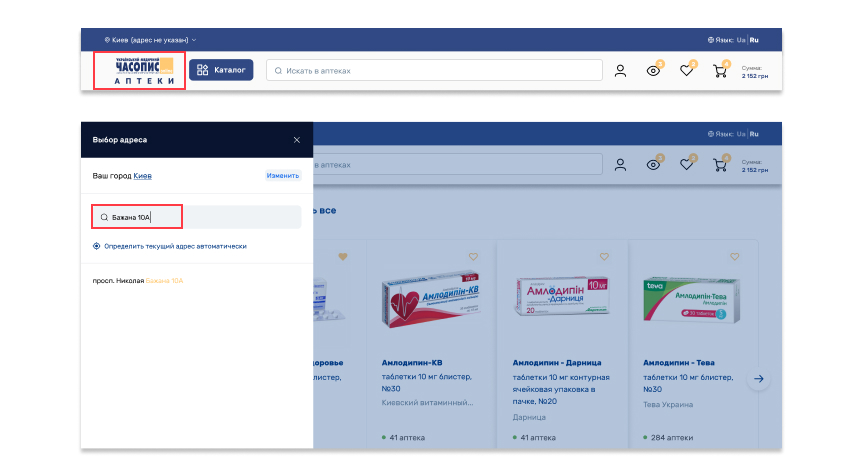Image resolution: width=864 pixels, height=476 pixels.
Task: Toggle favorite heart on Амлодипин - Дарница
Action: pos(603,257)
